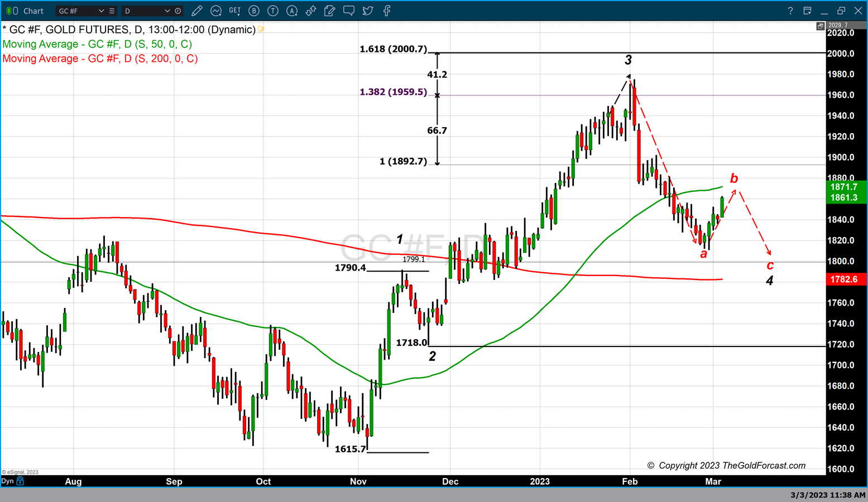Share the chart on Facebook
Image resolution: width=868 pixels, height=502 pixels.
click(x=387, y=11)
